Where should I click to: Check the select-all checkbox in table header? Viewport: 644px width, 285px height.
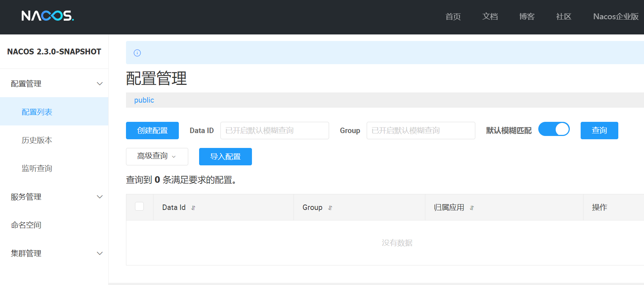139,206
